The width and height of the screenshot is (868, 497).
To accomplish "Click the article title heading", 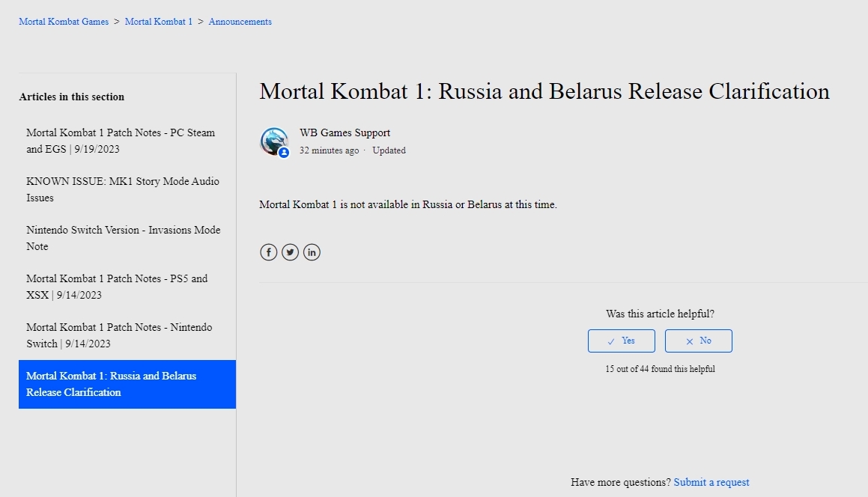I will 544,91.
